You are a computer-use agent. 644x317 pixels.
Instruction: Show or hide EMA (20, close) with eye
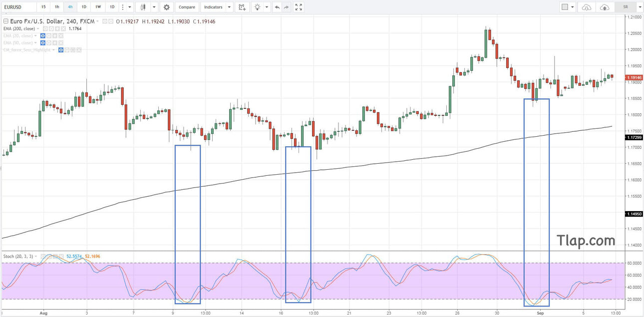pos(43,36)
